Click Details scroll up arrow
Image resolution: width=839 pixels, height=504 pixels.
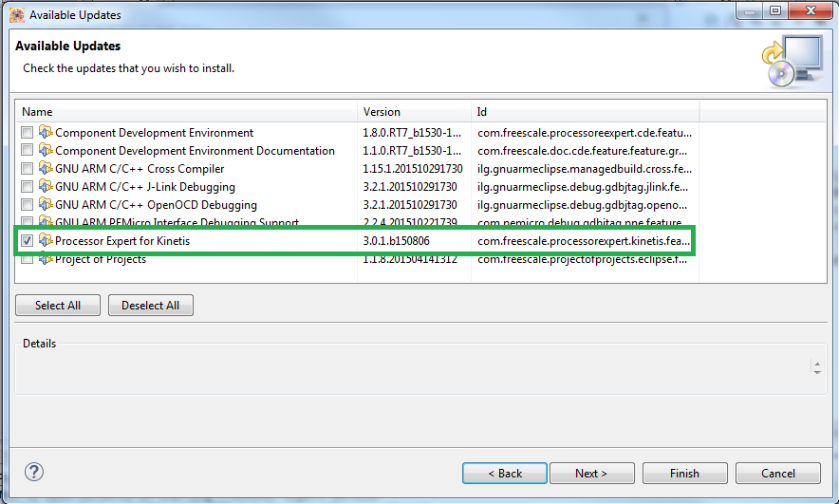click(x=817, y=364)
